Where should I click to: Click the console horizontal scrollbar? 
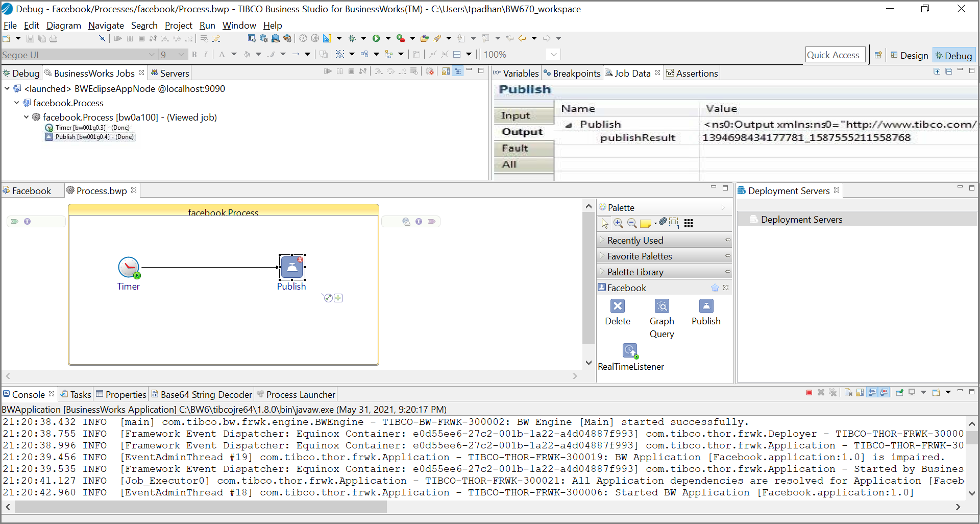(200, 507)
